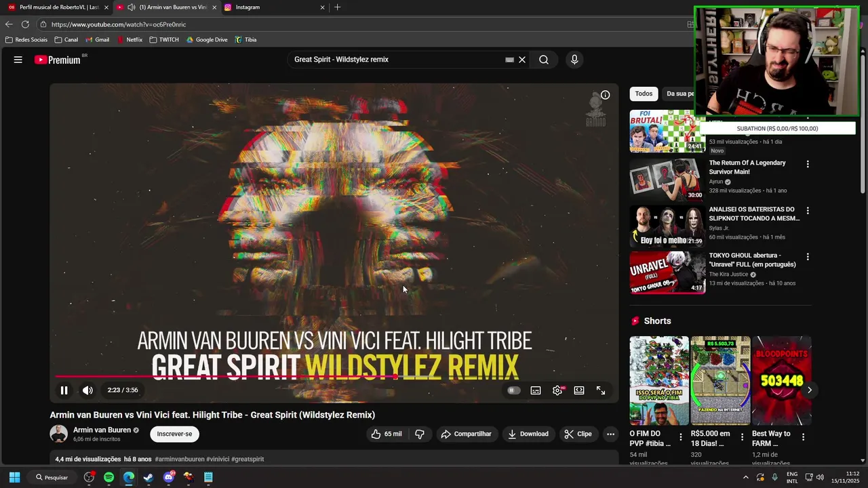Click the search magnifier button
The width and height of the screenshot is (868, 488).
click(x=544, y=60)
